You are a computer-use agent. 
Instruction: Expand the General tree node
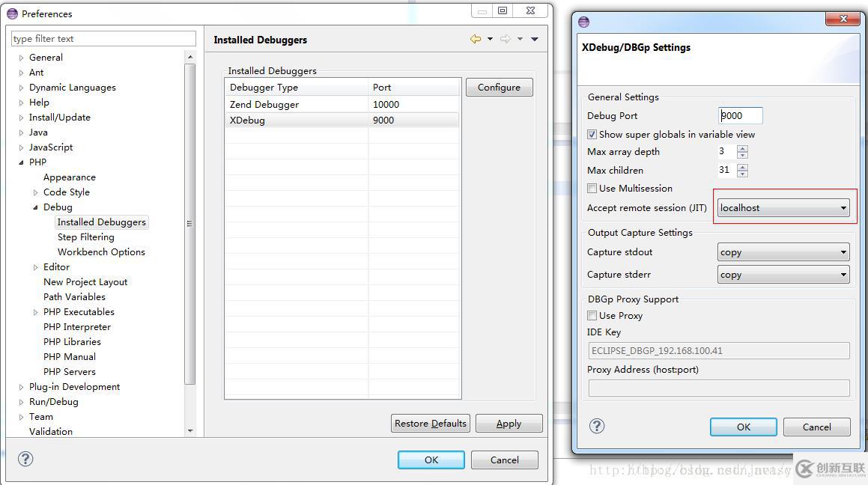click(21, 58)
